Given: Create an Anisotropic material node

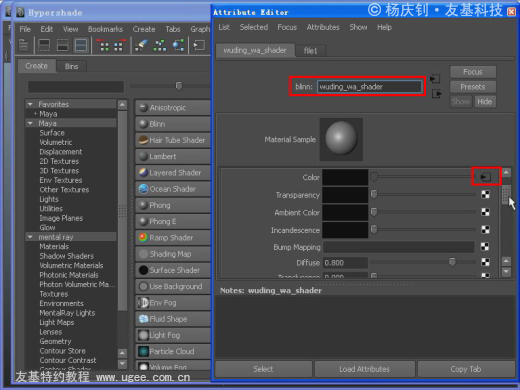Looking at the screenshot, I should pos(173,108).
